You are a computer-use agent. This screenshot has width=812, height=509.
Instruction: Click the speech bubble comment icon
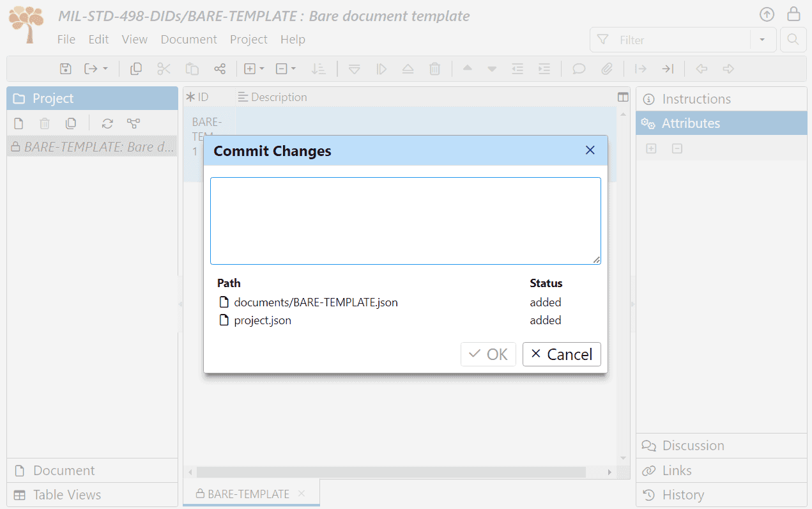(x=579, y=69)
